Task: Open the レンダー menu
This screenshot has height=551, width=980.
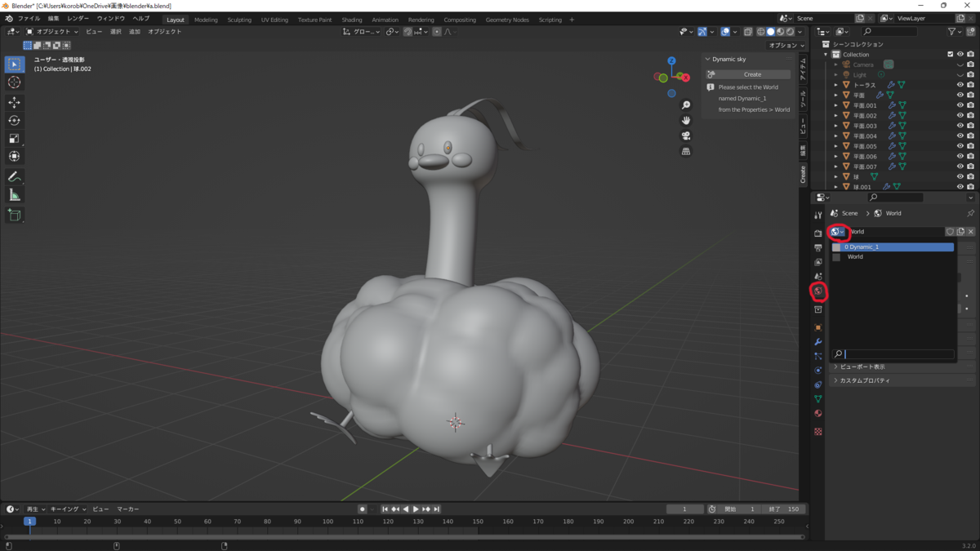Action: point(78,19)
